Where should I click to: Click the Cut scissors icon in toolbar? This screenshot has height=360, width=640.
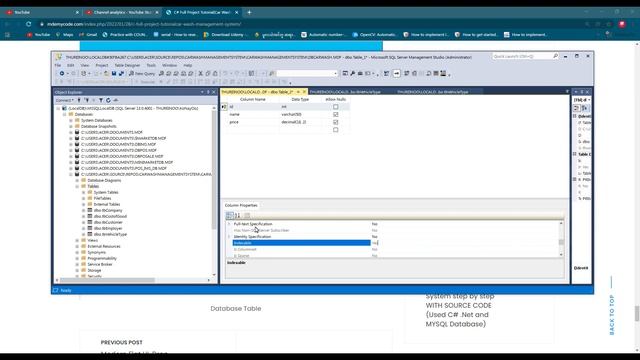coord(200,73)
